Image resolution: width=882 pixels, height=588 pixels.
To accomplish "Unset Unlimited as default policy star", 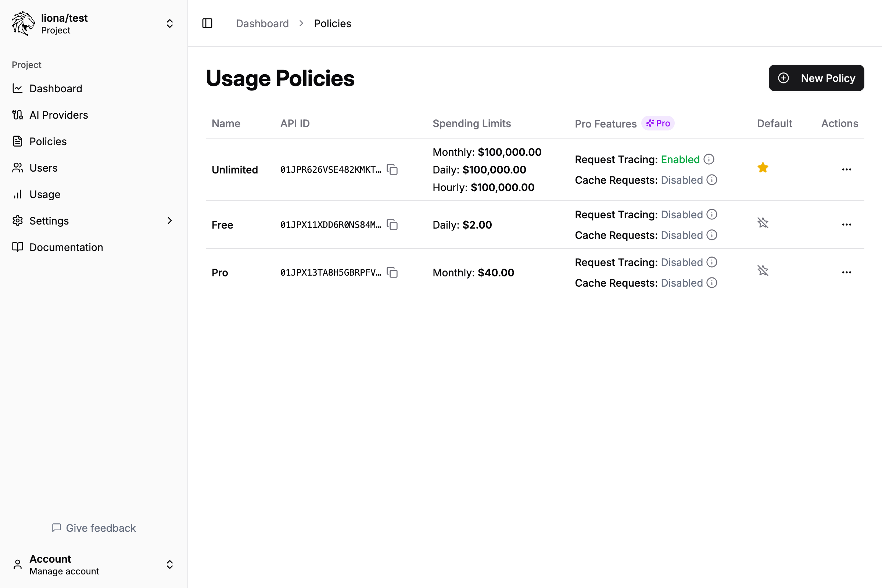I will pyautogui.click(x=763, y=168).
